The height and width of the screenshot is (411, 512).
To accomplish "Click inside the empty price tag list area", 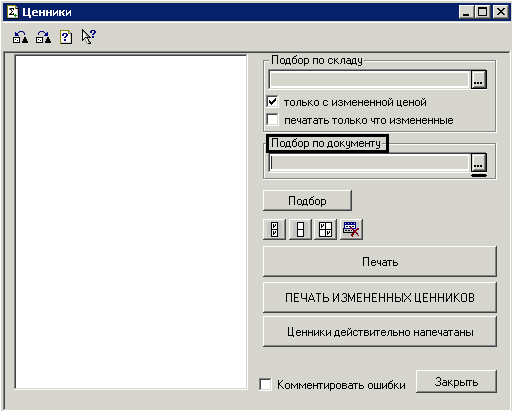I will coord(131,222).
